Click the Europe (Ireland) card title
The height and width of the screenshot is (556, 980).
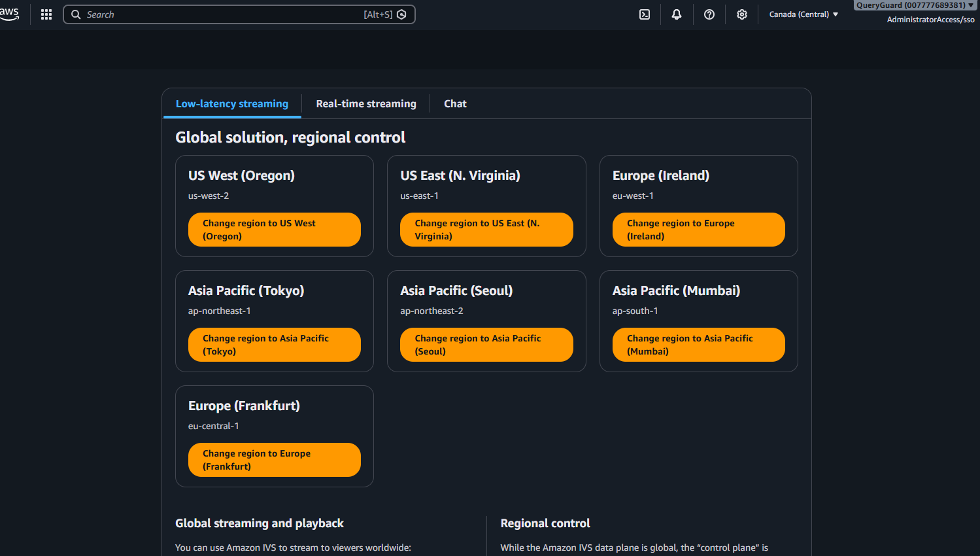pyautogui.click(x=661, y=175)
